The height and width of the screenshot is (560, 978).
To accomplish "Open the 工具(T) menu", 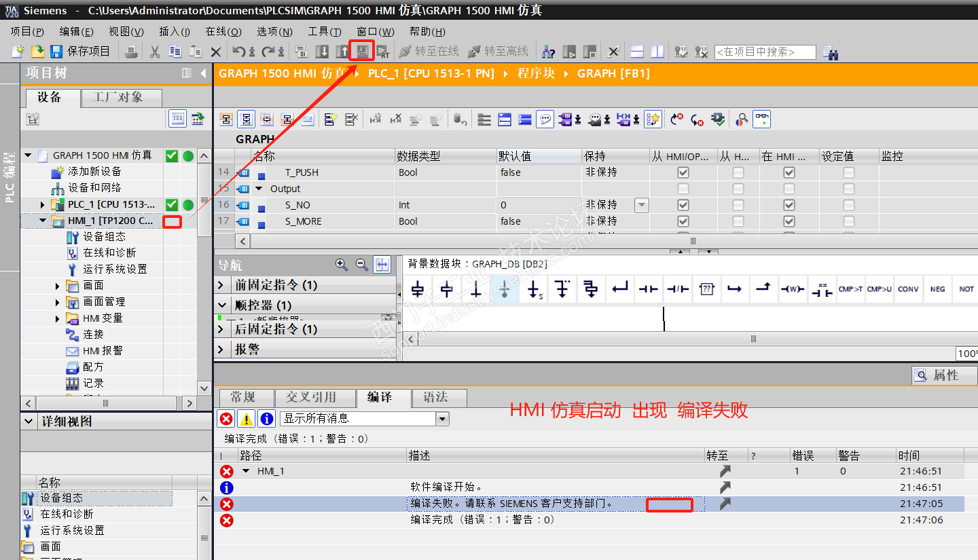I will coord(325,32).
